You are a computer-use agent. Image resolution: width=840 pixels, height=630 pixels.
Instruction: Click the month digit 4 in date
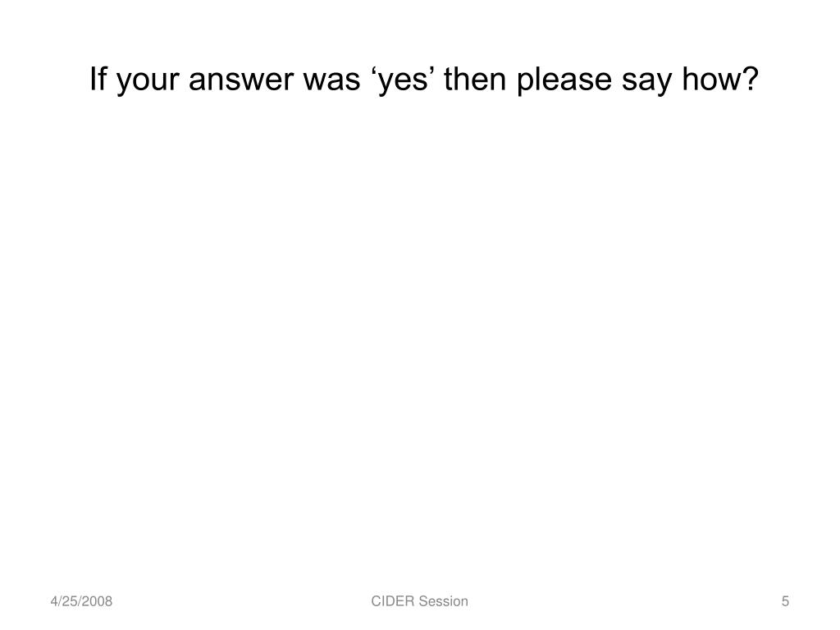pyautogui.click(x=54, y=601)
